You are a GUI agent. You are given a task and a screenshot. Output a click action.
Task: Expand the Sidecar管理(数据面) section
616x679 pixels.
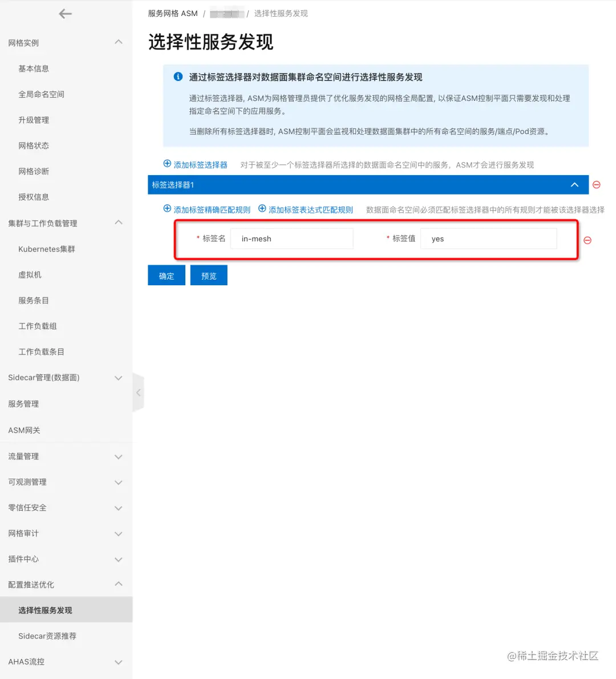118,378
